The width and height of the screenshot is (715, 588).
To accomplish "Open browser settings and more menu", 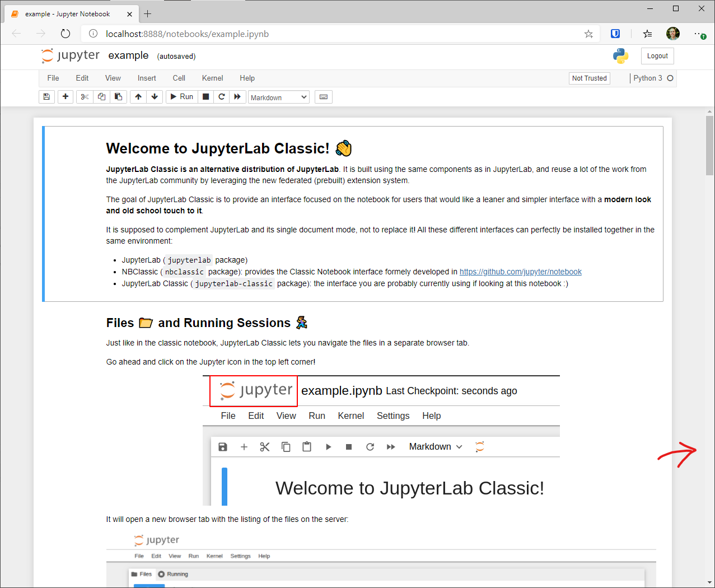I will pos(699,34).
